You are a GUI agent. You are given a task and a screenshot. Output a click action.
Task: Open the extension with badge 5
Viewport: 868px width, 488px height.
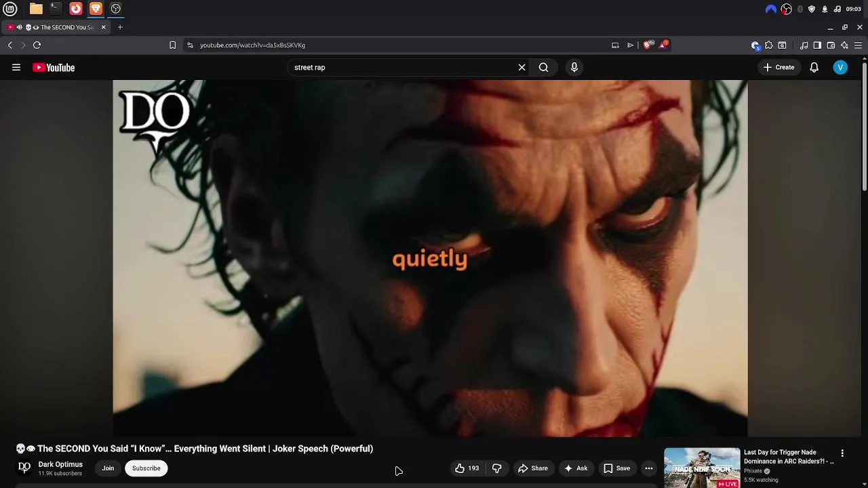[755, 45]
